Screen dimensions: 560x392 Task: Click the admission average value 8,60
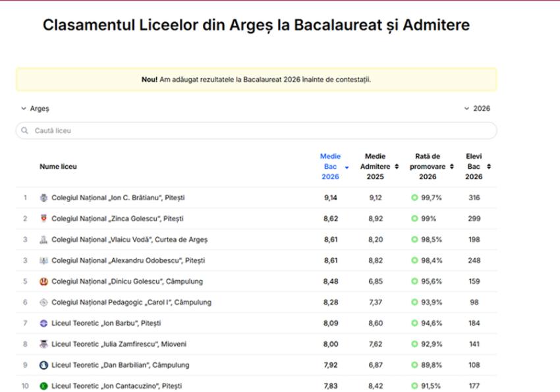376,323
